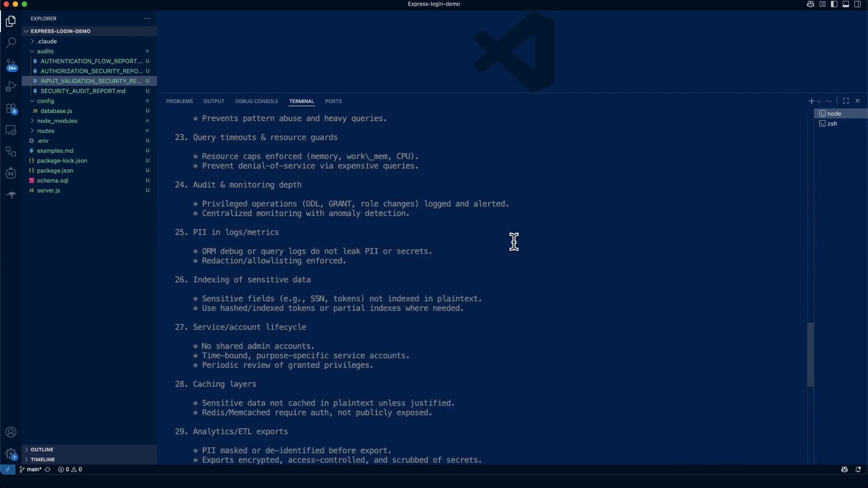This screenshot has width=868, height=488.
Task: Expand the TIMELINE section
Action: (x=89, y=460)
